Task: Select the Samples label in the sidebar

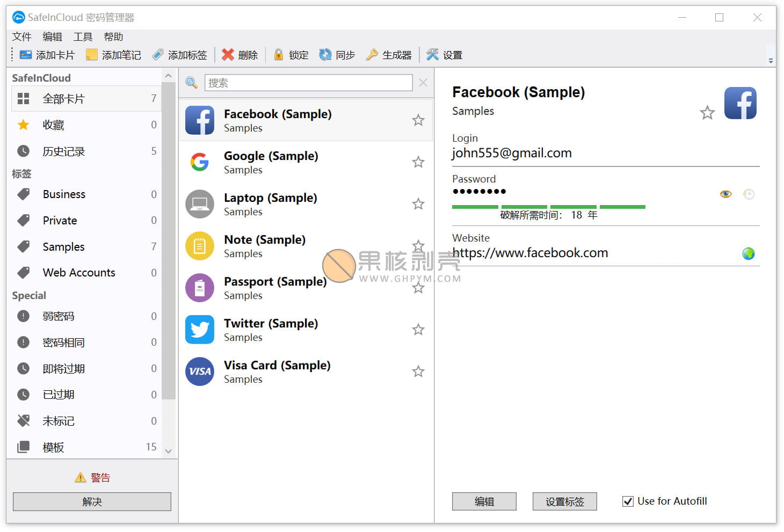Action: point(86,246)
